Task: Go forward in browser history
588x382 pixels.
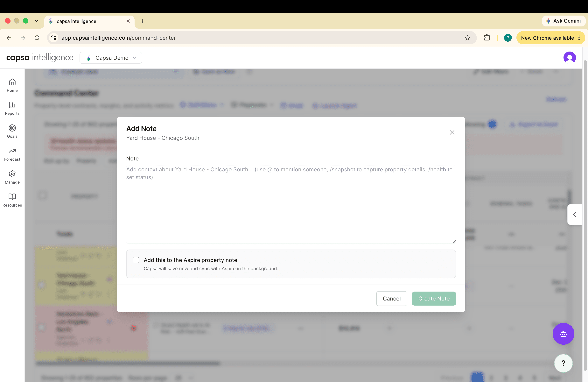Action: [x=23, y=38]
